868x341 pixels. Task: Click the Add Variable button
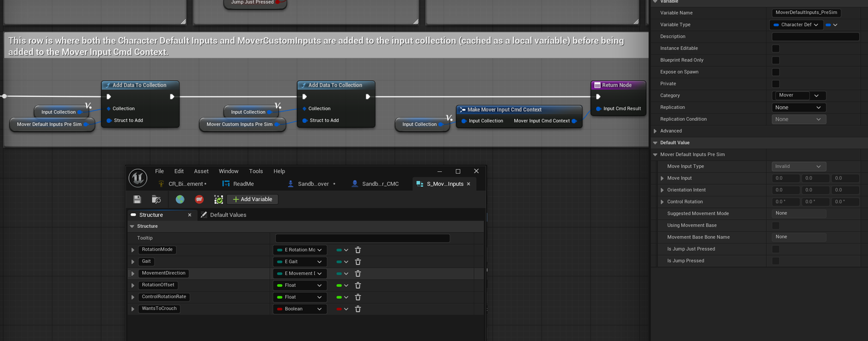coord(253,199)
